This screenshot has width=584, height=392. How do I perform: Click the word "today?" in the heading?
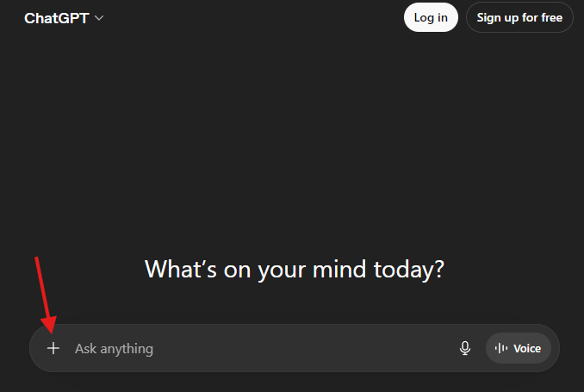pos(409,269)
